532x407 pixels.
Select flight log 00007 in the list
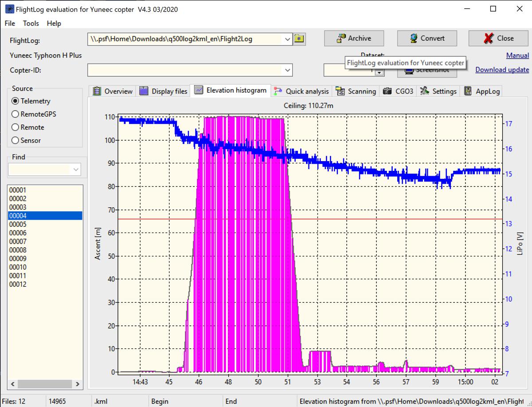45,241
